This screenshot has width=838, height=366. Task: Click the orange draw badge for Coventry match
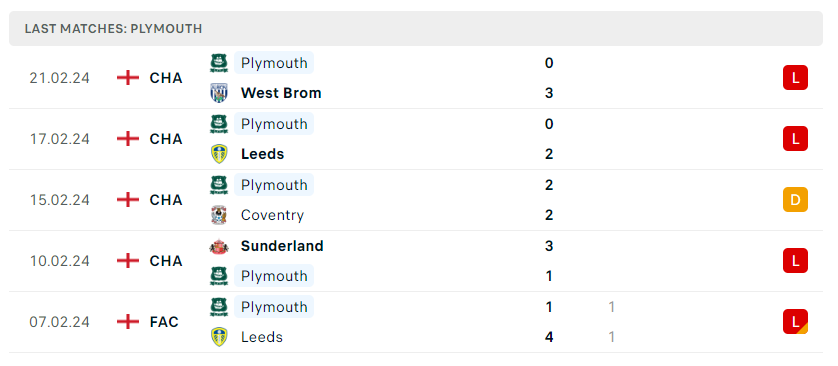(x=795, y=200)
